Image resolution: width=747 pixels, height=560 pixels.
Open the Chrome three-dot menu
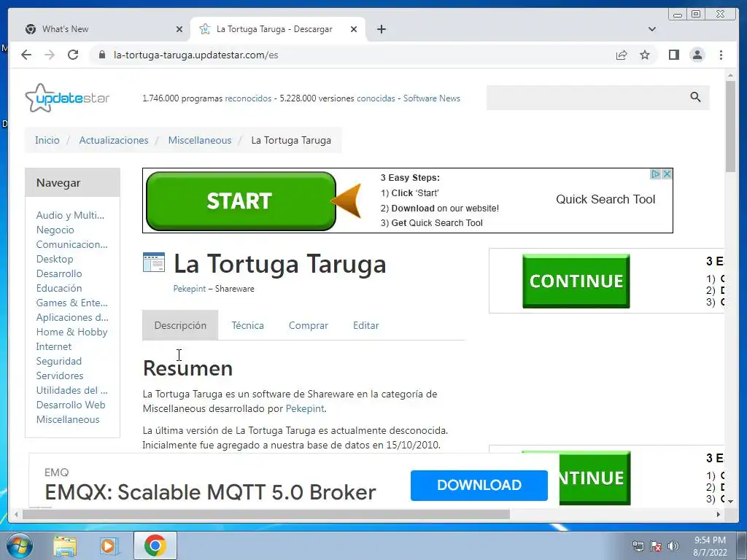click(721, 55)
